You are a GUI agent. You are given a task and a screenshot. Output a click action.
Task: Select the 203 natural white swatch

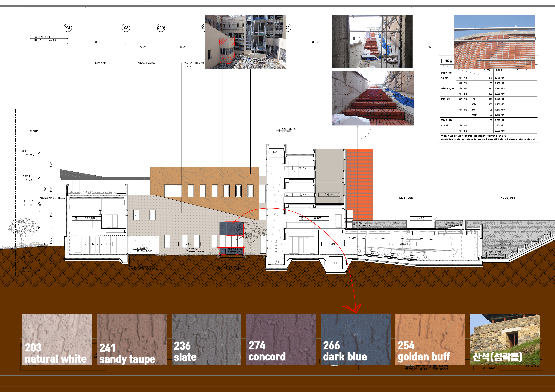57,339
